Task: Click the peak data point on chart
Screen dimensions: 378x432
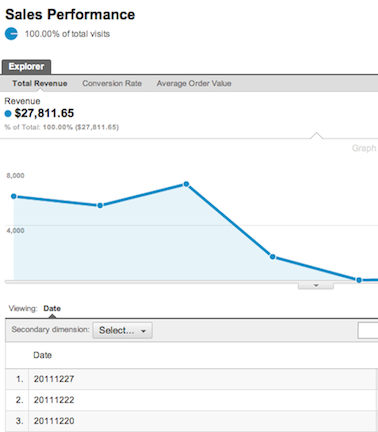Action: tap(186, 184)
